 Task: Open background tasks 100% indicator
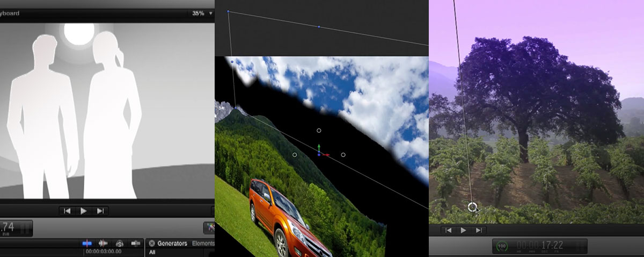(x=503, y=246)
